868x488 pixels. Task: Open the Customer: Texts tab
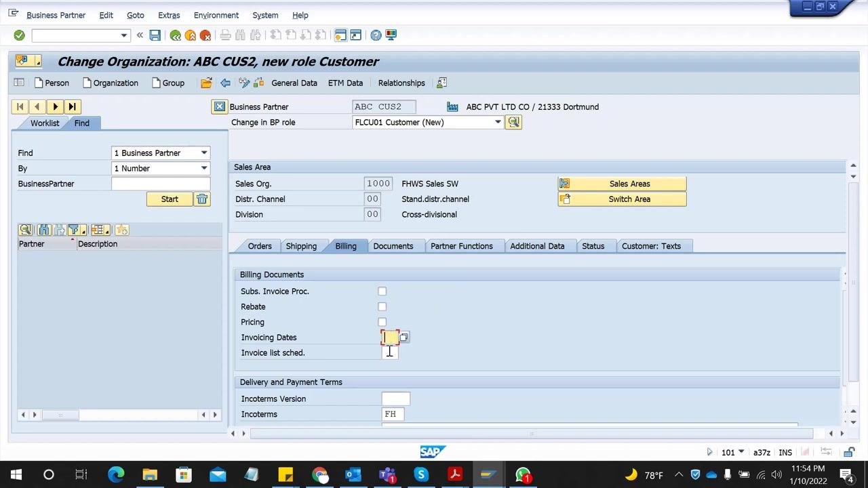(651, 246)
